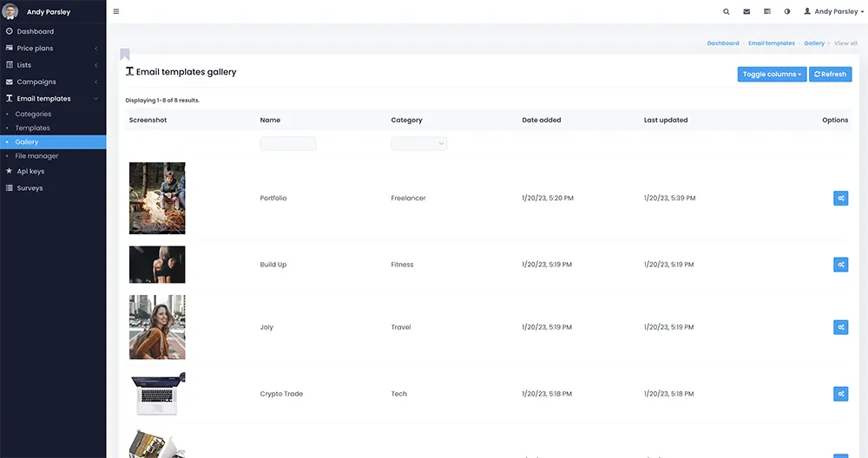Screen dimensions: 868x458
Task: Open Categories under Email templates
Action: pos(33,114)
